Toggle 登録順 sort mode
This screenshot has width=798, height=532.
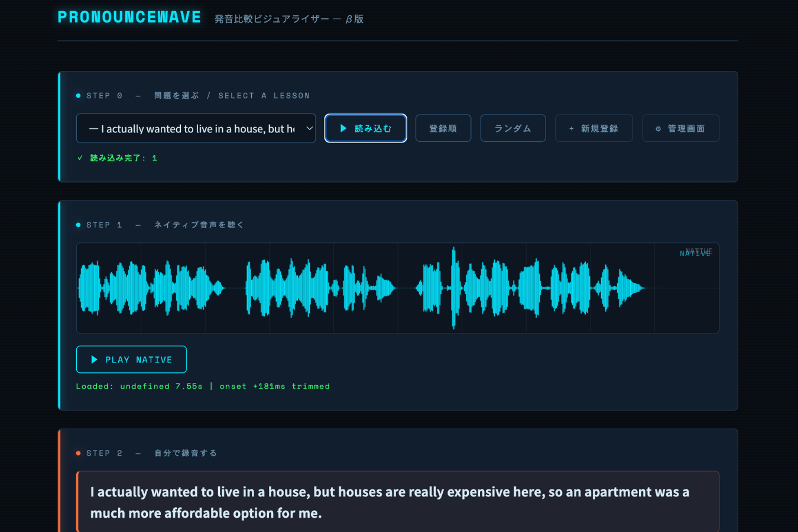point(443,128)
